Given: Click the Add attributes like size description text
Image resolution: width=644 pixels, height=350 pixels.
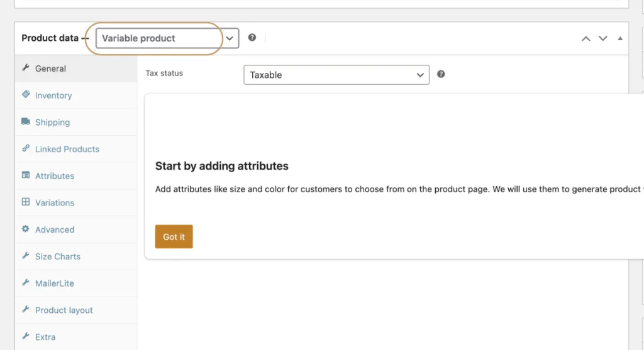Looking at the screenshot, I should click(399, 189).
